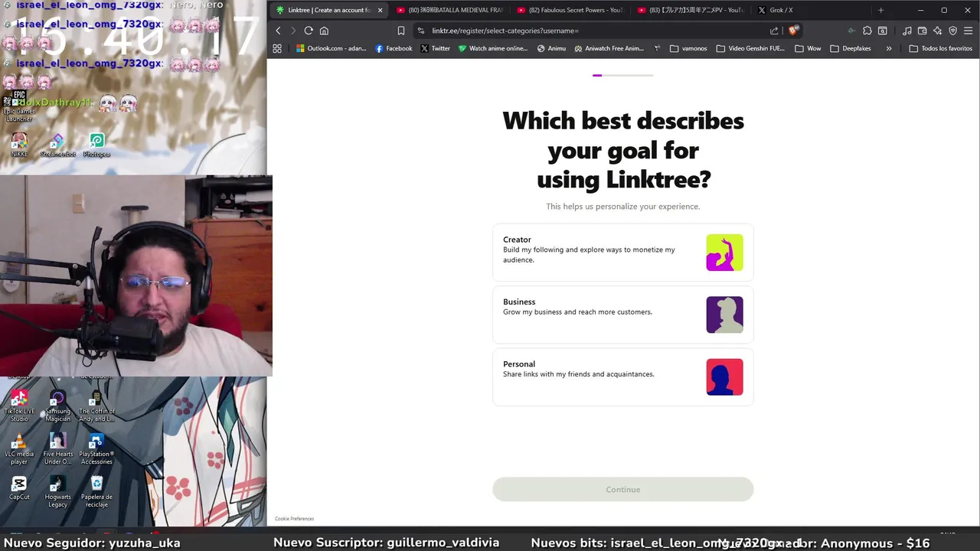Click the share icon in the address bar
The height and width of the screenshot is (551, 980).
pos(774,31)
